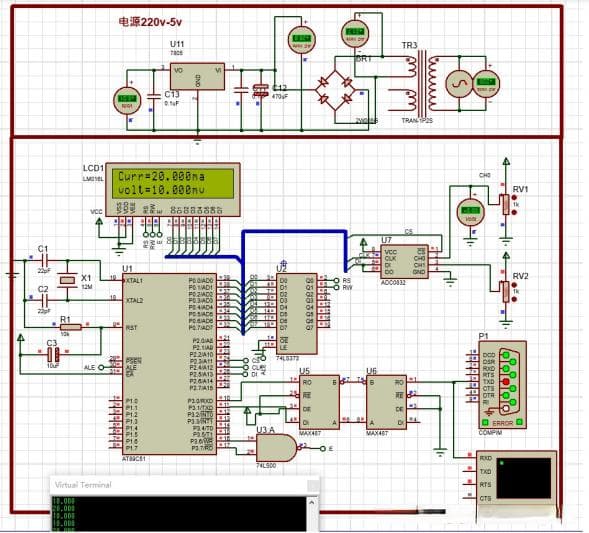
Task: Select the X1 crystal oscillator
Action: pos(68,280)
